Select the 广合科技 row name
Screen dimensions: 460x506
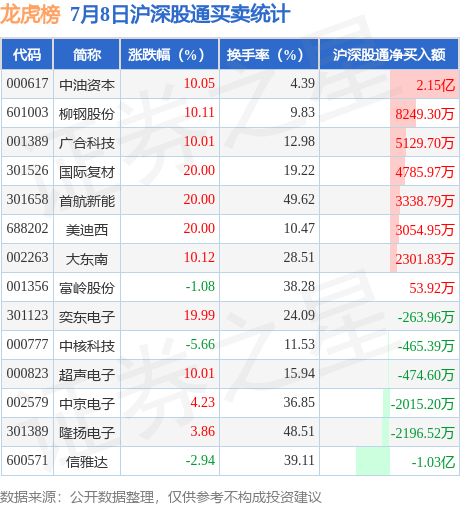(x=87, y=143)
